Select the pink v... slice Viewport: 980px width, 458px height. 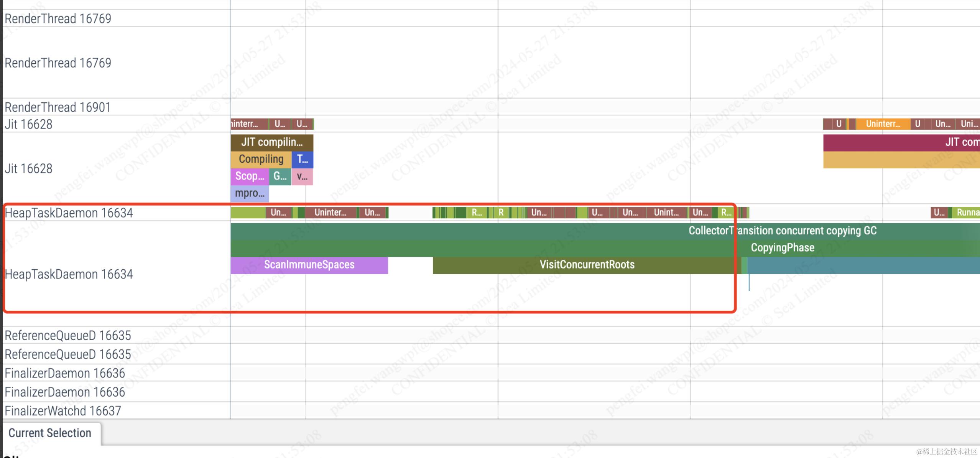tap(302, 177)
